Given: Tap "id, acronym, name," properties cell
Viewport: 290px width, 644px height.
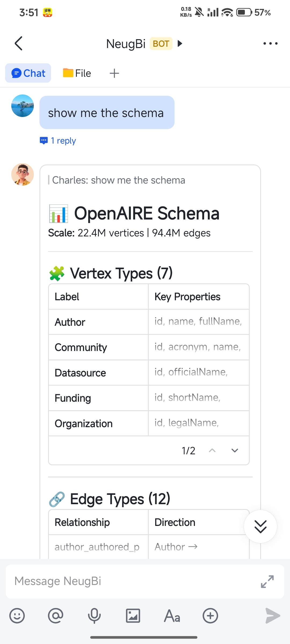Looking at the screenshot, I should [199, 347].
